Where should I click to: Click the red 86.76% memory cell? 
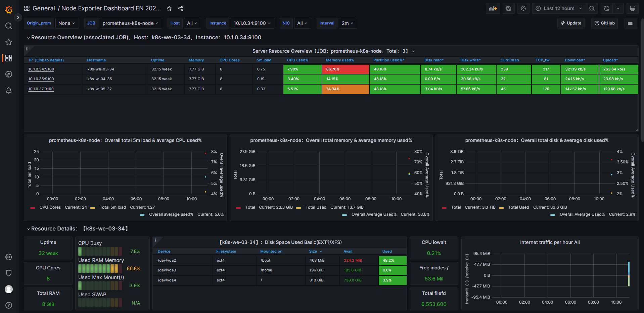[x=346, y=69]
